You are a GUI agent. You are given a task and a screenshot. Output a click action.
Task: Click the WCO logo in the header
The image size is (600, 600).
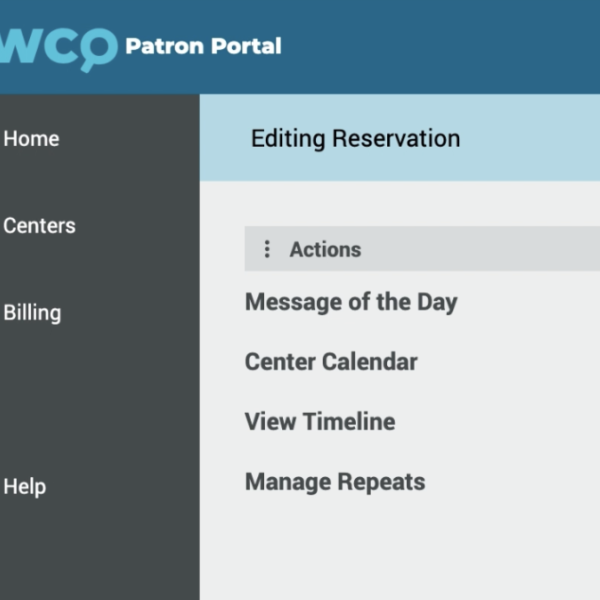(x=59, y=49)
